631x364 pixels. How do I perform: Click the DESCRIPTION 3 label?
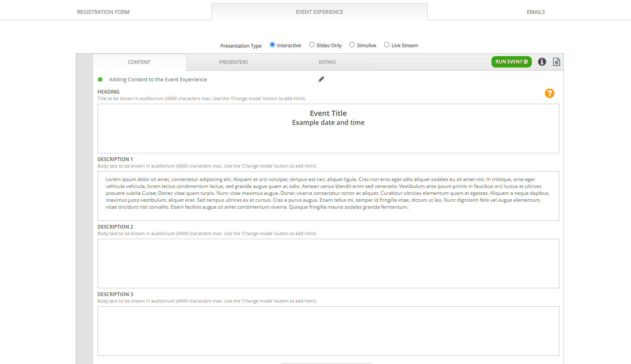click(115, 294)
